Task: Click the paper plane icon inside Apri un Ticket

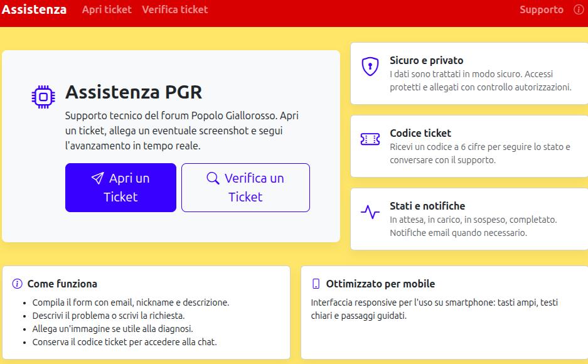Action: (x=97, y=178)
